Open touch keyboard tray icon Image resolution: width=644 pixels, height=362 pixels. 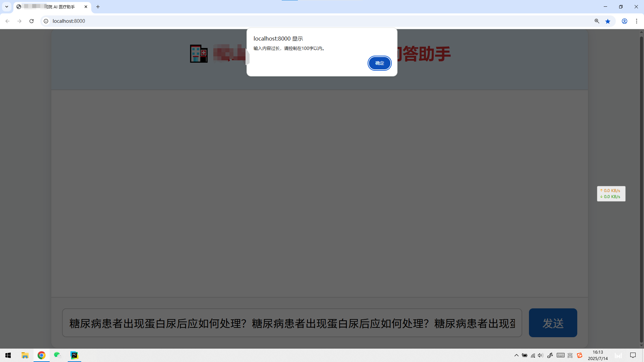pyautogui.click(x=560, y=355)
